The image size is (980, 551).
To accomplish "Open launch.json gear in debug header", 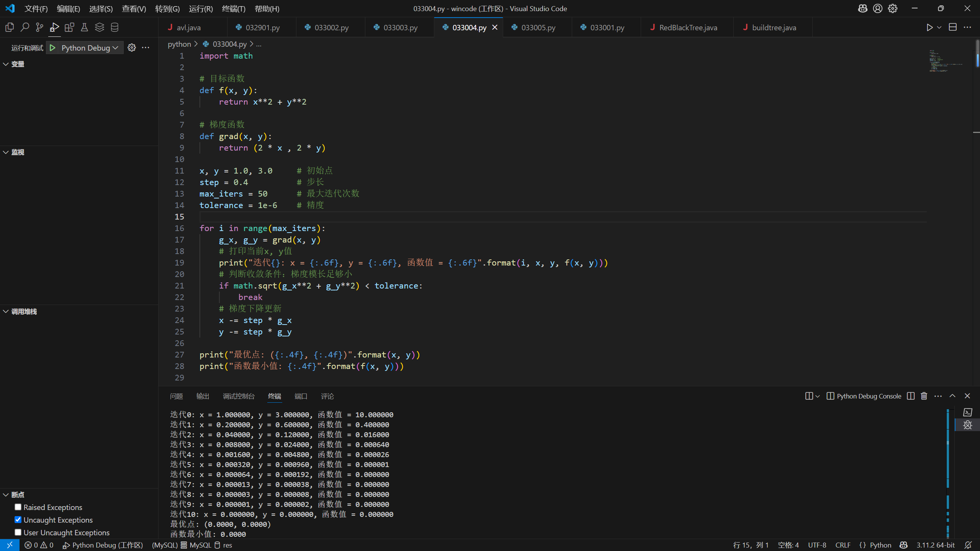I will tap(132, 48).
